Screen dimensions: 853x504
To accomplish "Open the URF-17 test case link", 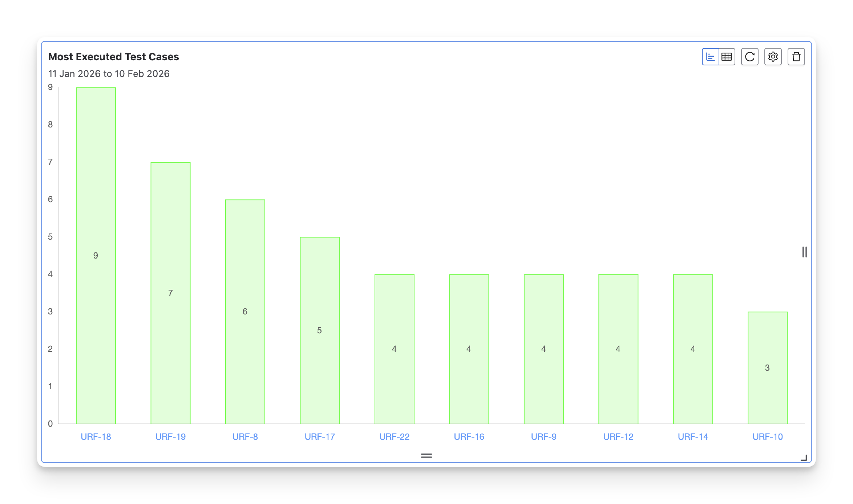I will coord(320,436).
